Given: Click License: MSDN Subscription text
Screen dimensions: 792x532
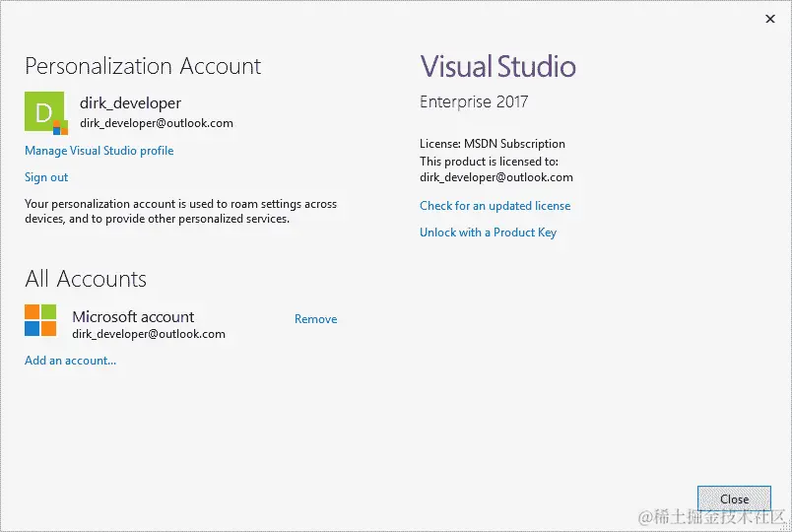Looking at the screenshot, I should (493, 144).
